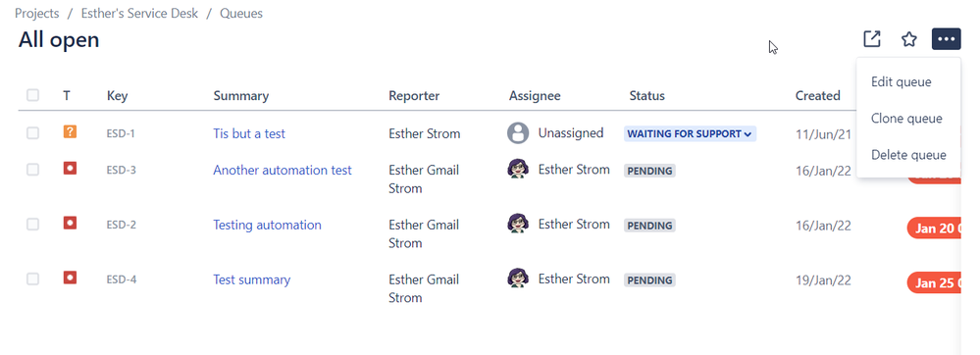The image size is (980, 355).
Task: Star the All open queue
Action: pos(908,39)
